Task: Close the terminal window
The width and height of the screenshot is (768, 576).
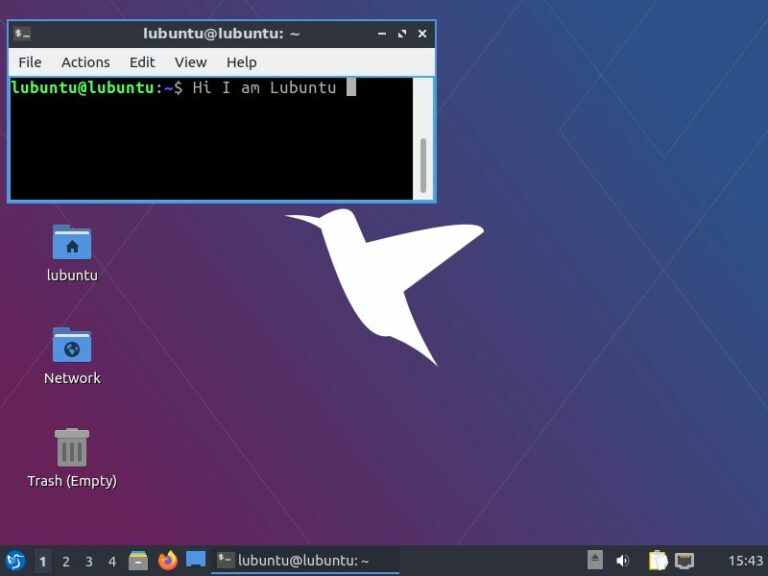Action: click(422, 34)
